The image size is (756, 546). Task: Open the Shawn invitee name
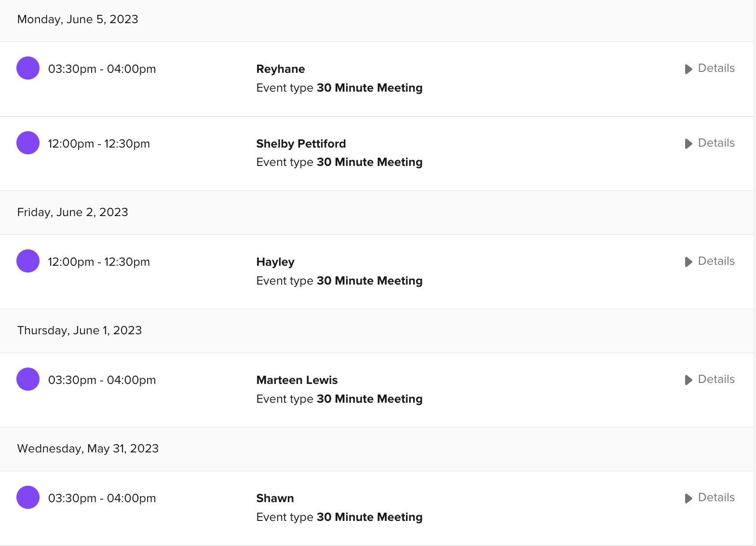click(275, 498)
